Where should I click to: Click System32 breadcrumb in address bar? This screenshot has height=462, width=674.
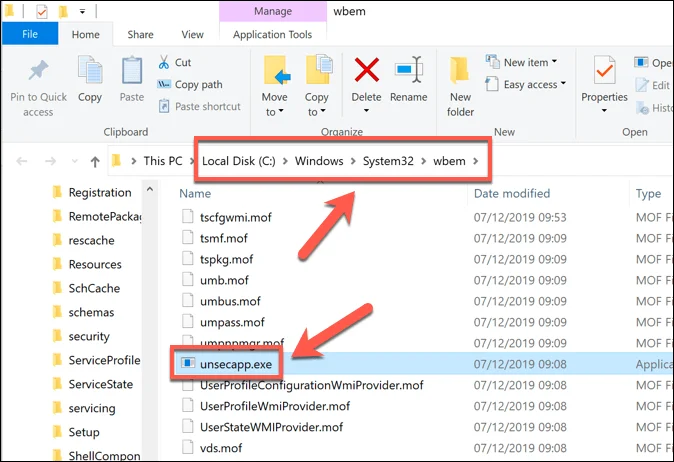point(388,161)
